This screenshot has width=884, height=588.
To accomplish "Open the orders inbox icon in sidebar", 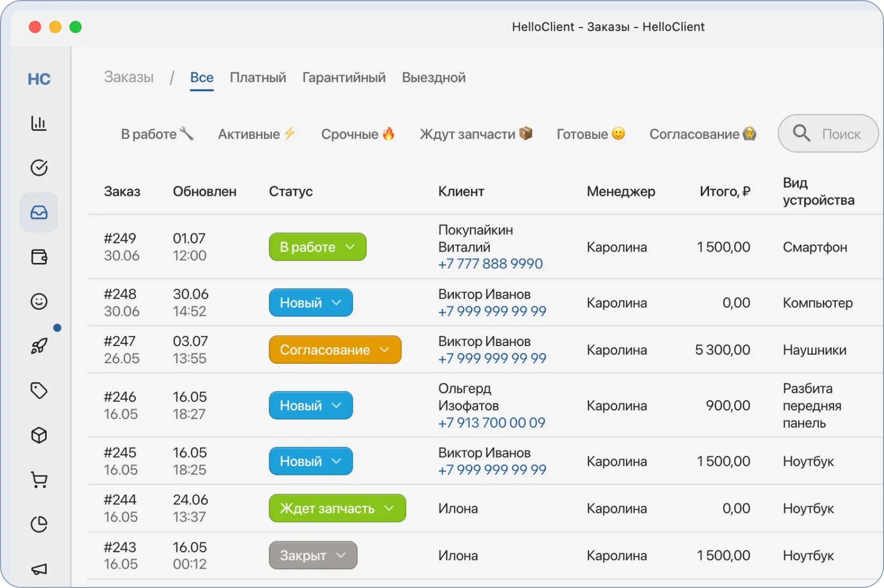I will (x=39, y=212).
